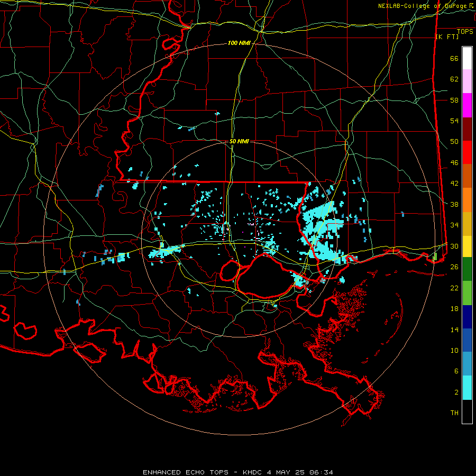Click the '66' legend value
476x476 pixels.
pyautogui.click(x=454, y=59)
